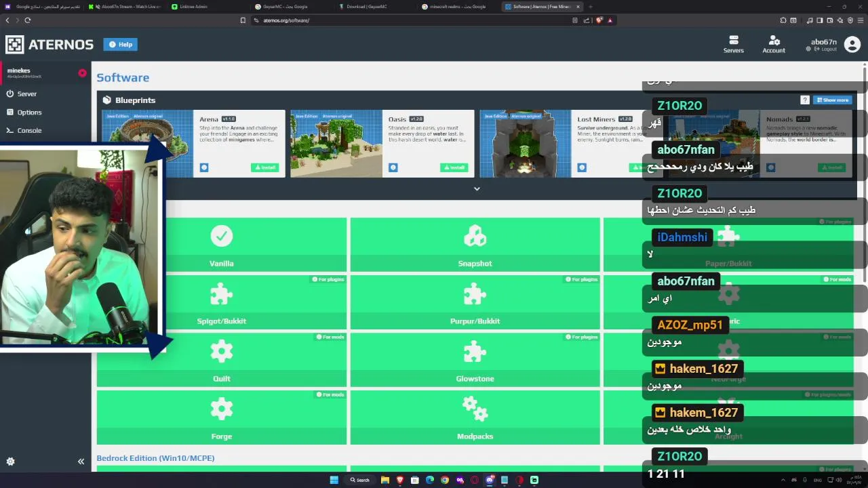Viewport: 868px width, 488px height.
Task: Click Show more in Blueprints
Action: tap(832, 100)
